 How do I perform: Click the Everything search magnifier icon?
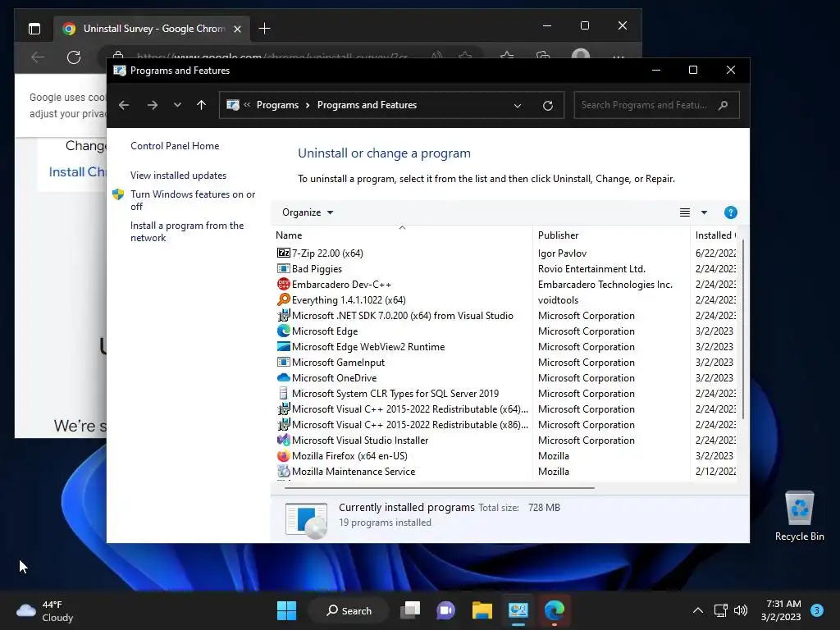click(x=283, y=299)
